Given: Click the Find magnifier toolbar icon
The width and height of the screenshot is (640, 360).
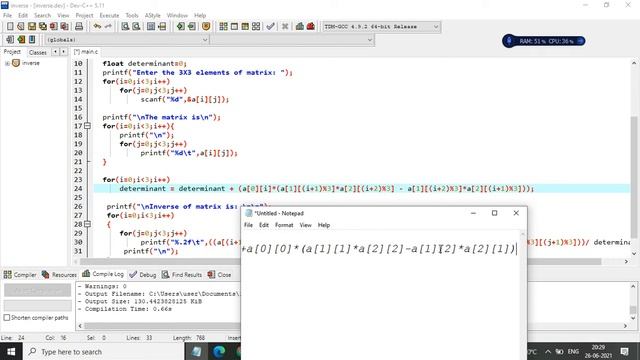Looking at the screenshot, I should point(125,27).
